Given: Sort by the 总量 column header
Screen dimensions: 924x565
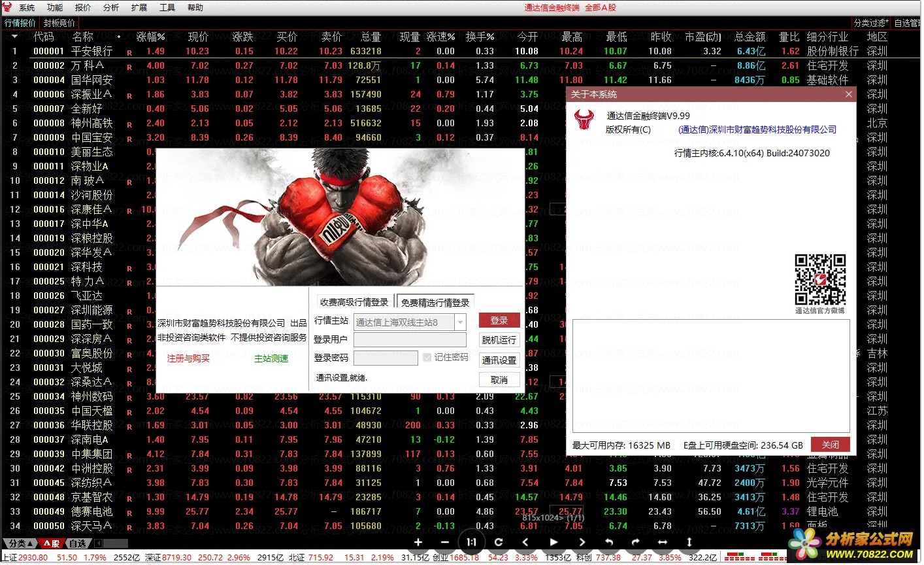Looking at the screenshot, I should pyautogui.click(x=371, y=37).
